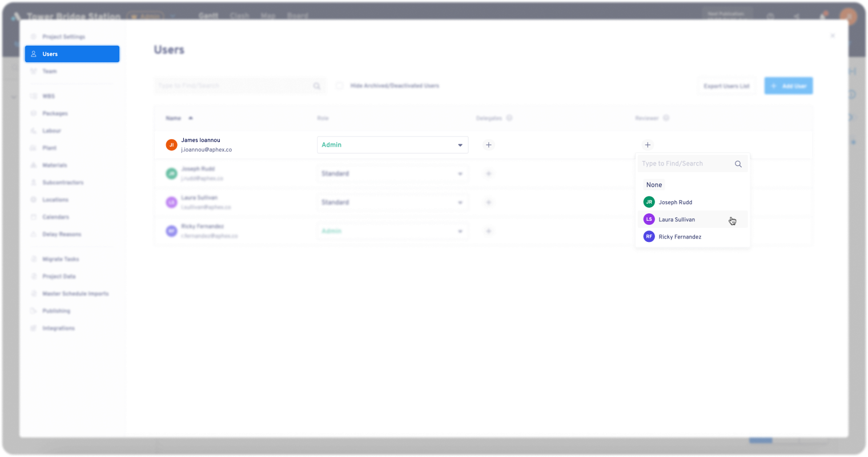Go to the Subcontractors section in the sidebar
The height and width of the screenshot is (457, 868).
63,183
